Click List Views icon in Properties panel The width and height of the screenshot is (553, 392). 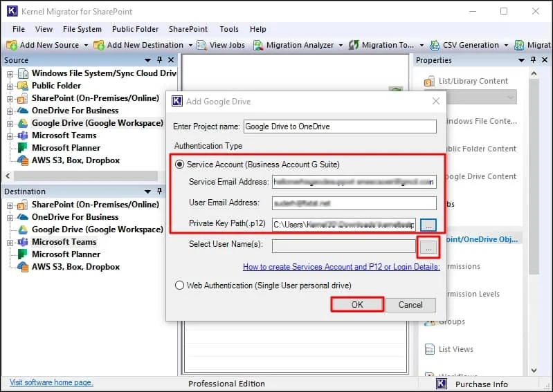pos(430,349)
